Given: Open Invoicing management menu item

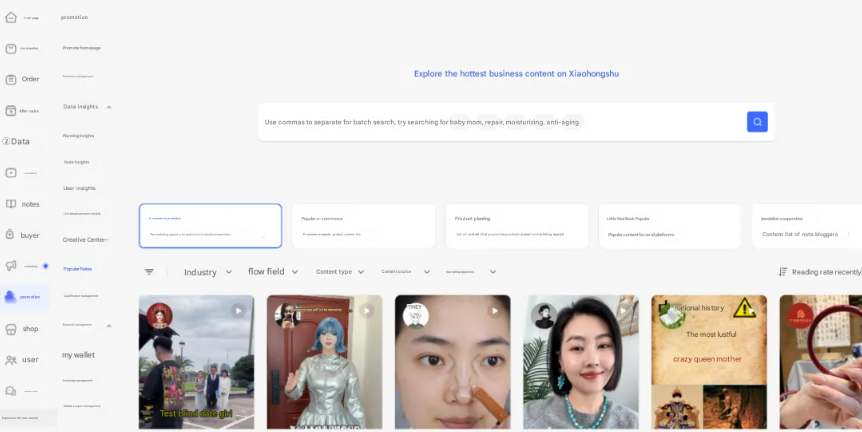Looking at the screenshot, I should pos(78,380).
